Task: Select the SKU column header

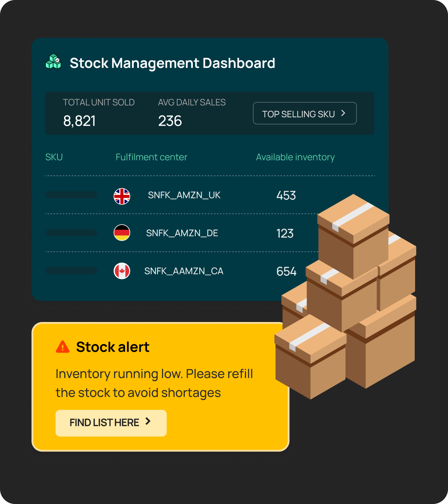Action: [54, 157]
